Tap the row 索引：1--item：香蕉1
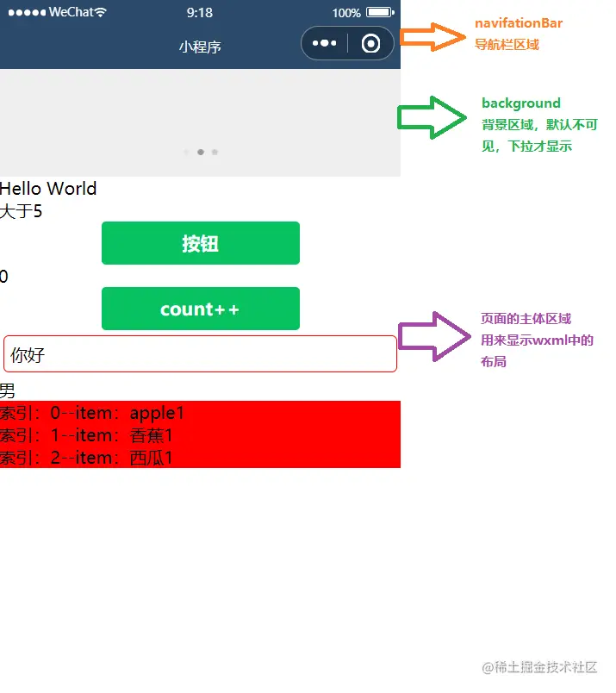616x693 pixels. point(200,435)
